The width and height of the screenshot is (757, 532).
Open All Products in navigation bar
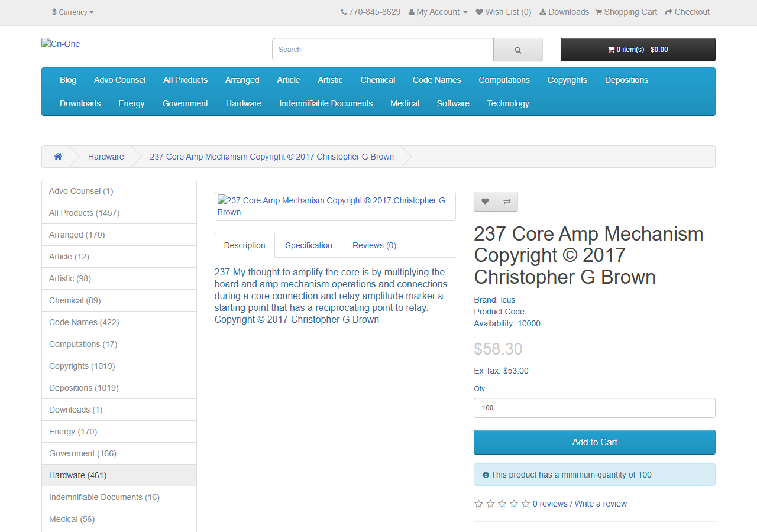[x=186, y=80]
